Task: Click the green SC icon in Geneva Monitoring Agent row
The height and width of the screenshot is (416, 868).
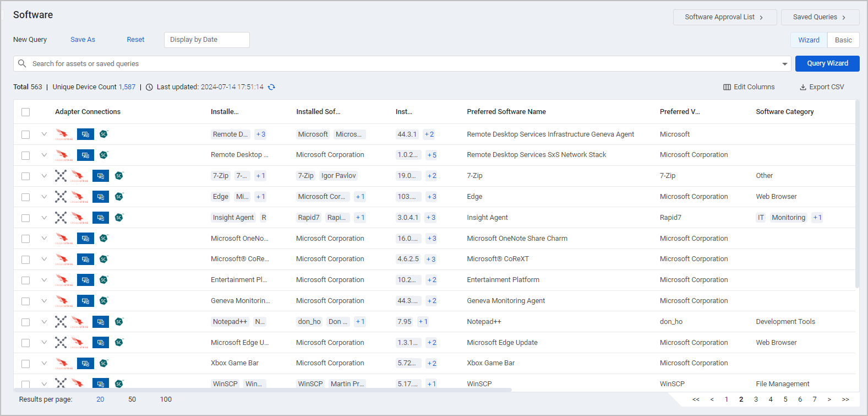Action: click(104, 301)
